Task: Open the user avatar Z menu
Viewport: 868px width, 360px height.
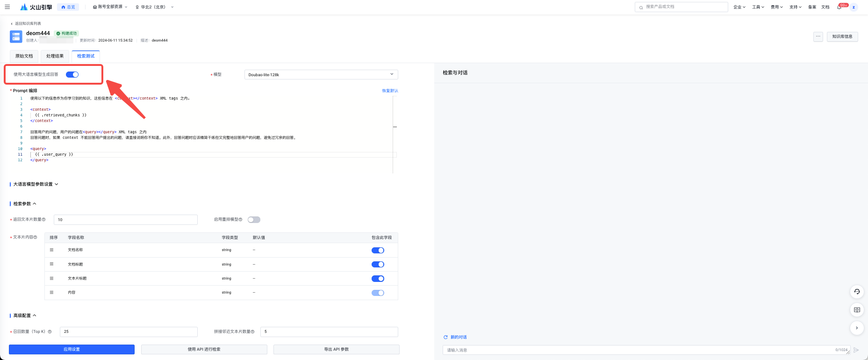Action: pyautogui.click(x=854, y=7)
